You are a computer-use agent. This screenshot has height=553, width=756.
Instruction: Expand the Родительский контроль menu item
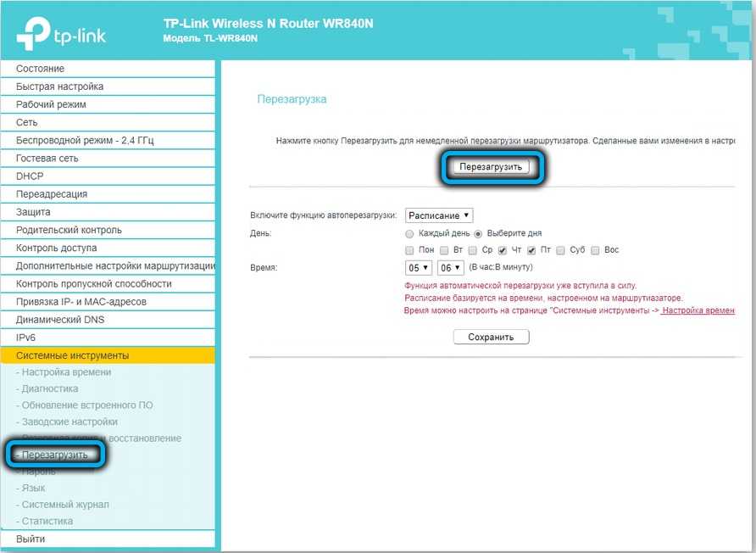click(x=69, y=230)
